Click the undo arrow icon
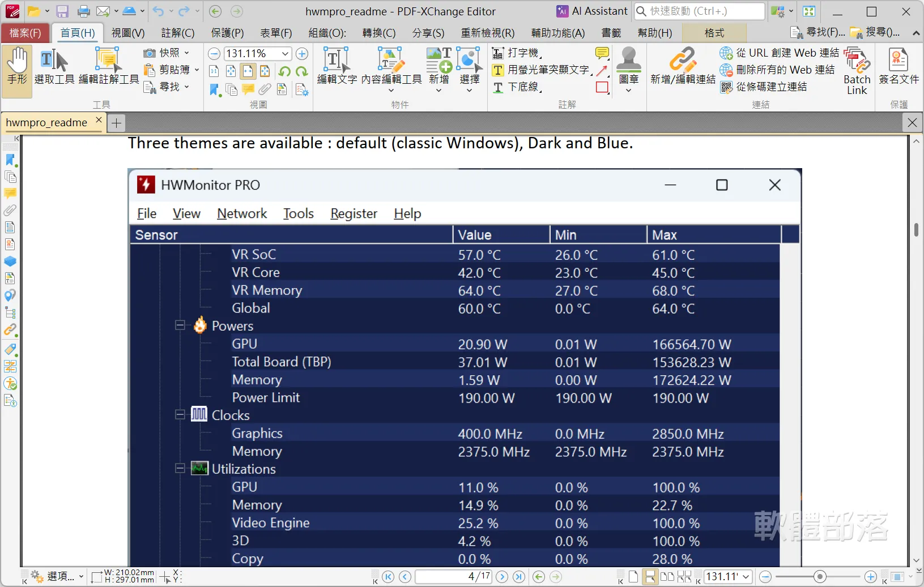This screenshot has height=587, width=924. click(158, 11)
